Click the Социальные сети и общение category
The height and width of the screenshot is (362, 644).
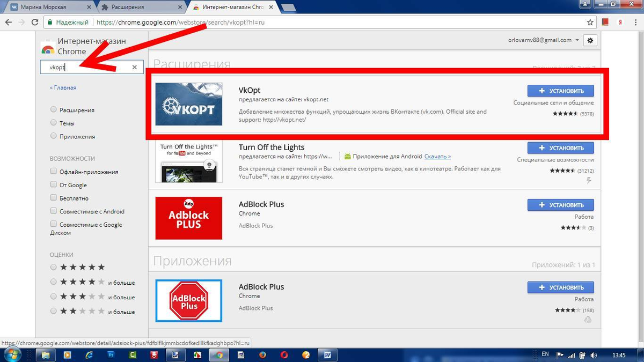(553, 102)
